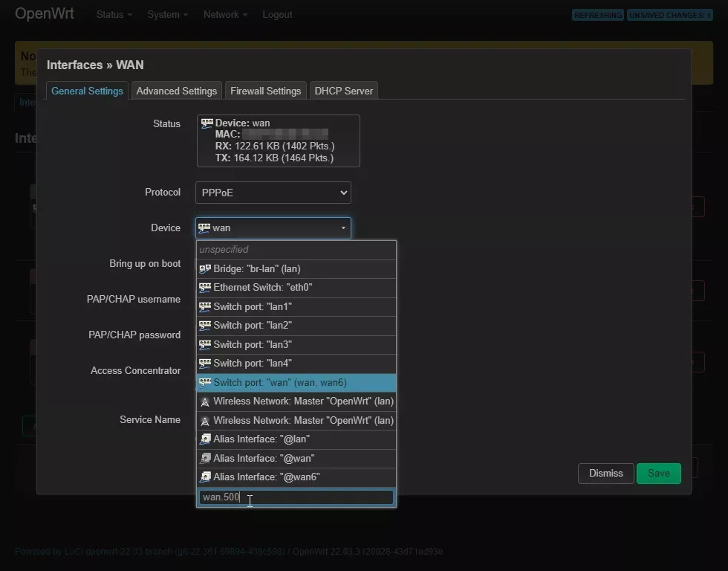The image size is (728, 571).
Task: Click the OpenWrt logo link
Action: tap(44, 13)
